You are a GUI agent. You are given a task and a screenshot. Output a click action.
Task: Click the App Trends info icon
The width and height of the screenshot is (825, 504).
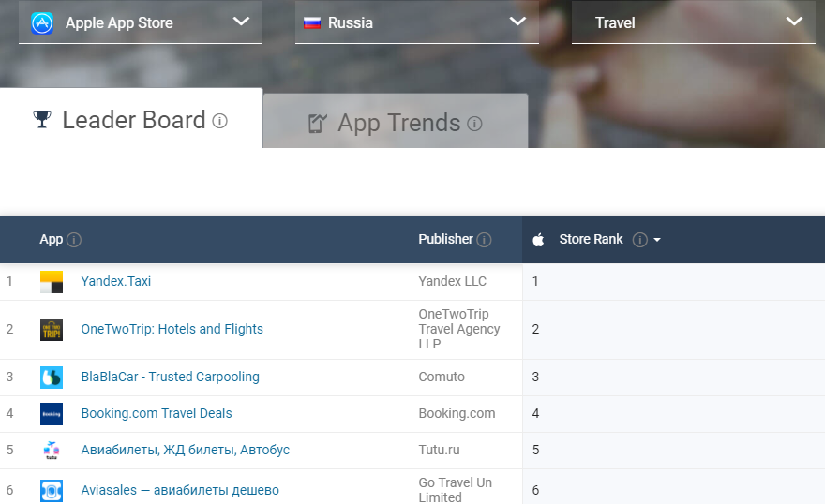tap(474, 124)
